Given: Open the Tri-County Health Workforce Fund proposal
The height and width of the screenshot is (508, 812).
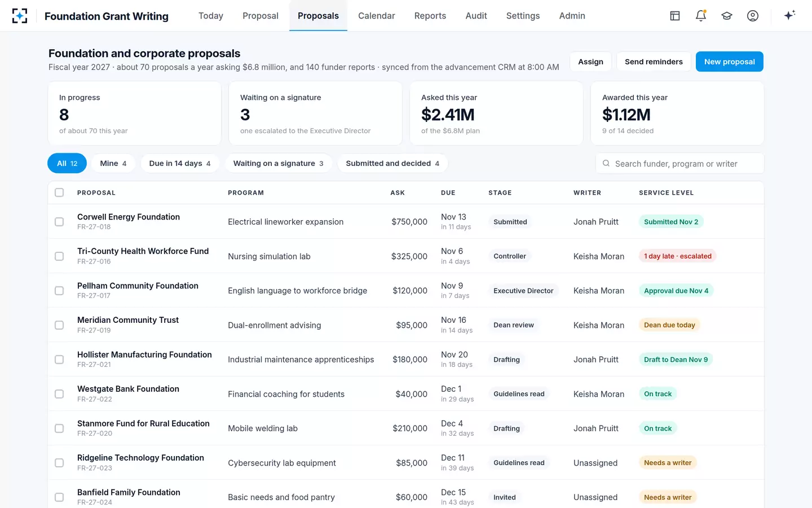Looking at the screenshot, I should [143, 251].
